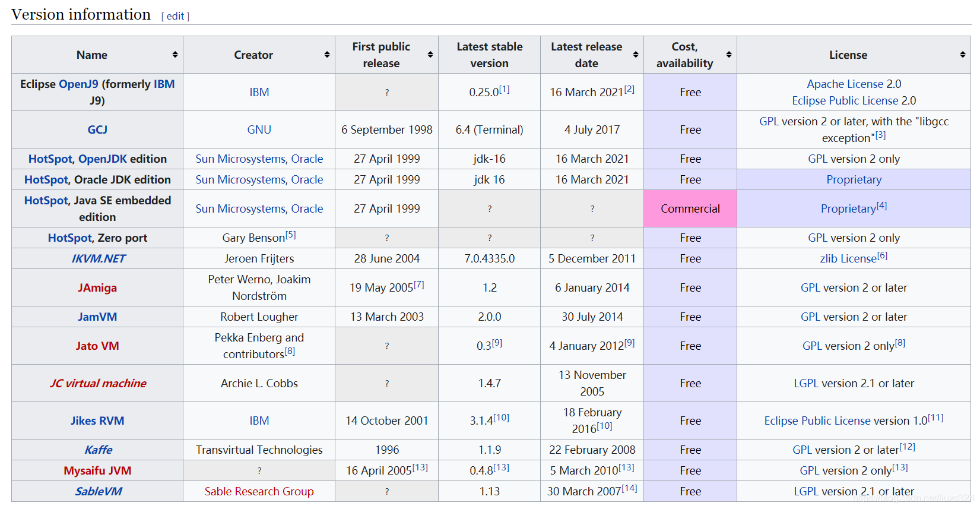Open Proprietary link in Oracle JDK edition row

click(x=854, y=179)
